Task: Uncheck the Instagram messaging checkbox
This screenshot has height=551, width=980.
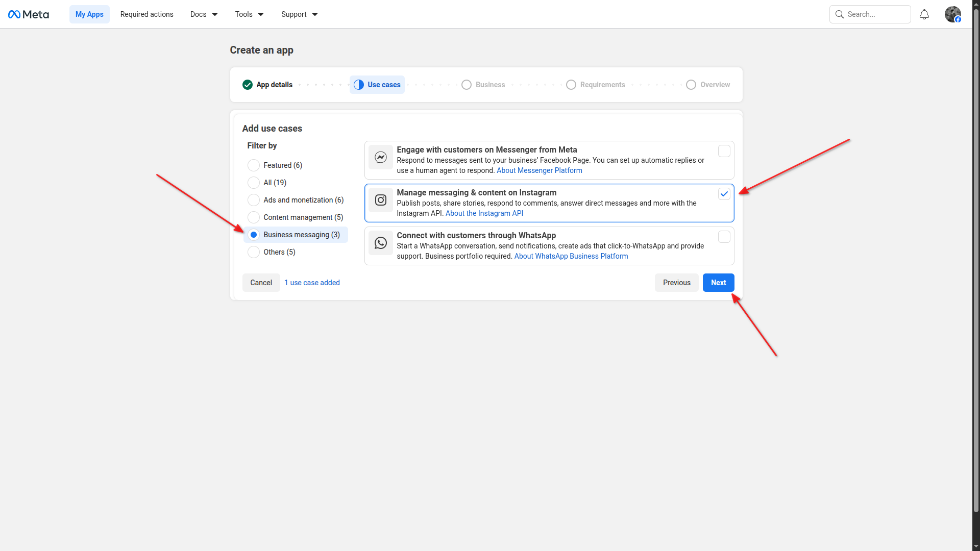Action: [x=724, y=194]
